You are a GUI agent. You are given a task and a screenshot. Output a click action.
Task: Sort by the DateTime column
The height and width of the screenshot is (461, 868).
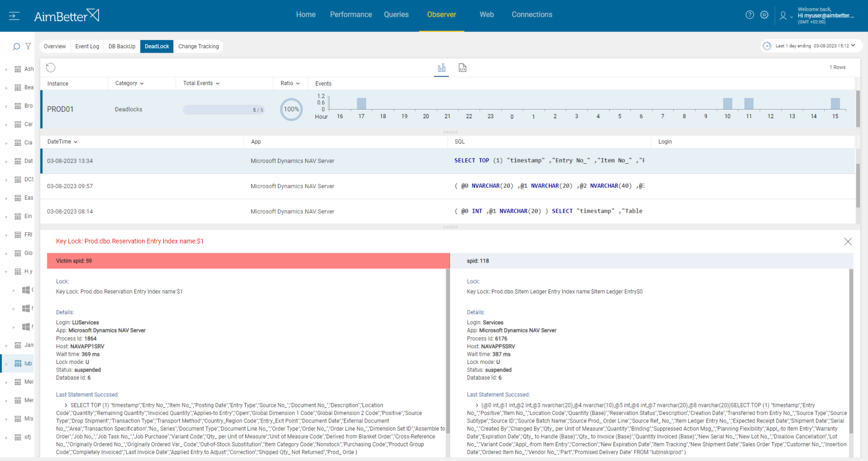pyautogui.click(x=62, y=142)
